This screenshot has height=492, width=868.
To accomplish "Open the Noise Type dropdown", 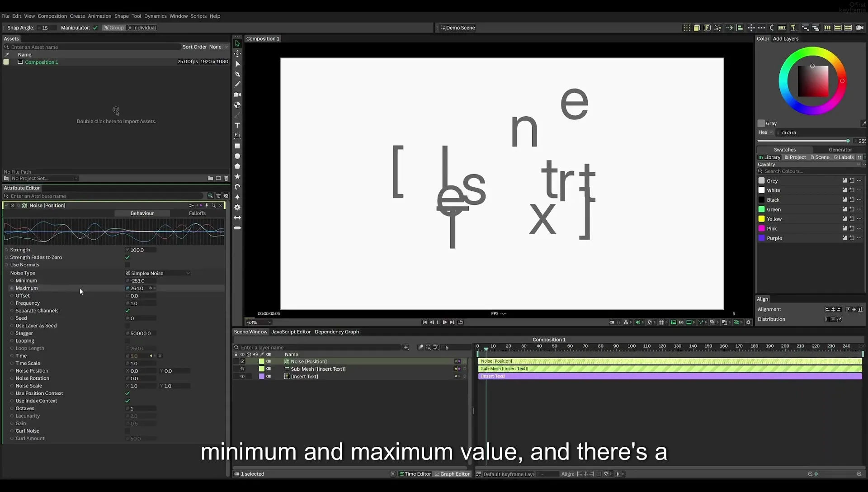I will click(x=157, y=273).
